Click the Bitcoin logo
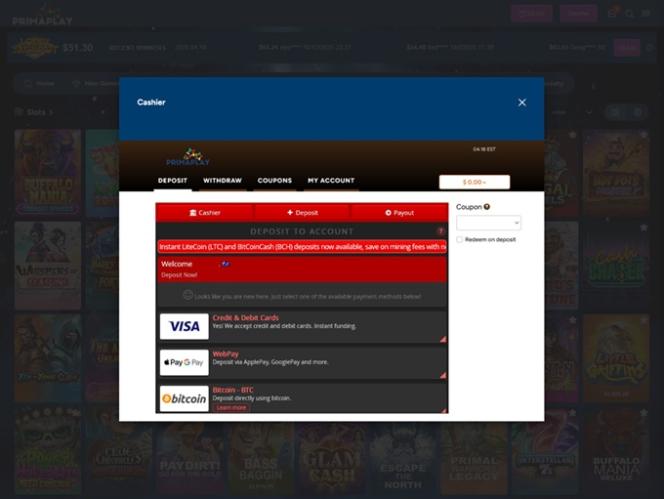Image resolution: width=664 pixels, height=499 pixels. [184, 398]
